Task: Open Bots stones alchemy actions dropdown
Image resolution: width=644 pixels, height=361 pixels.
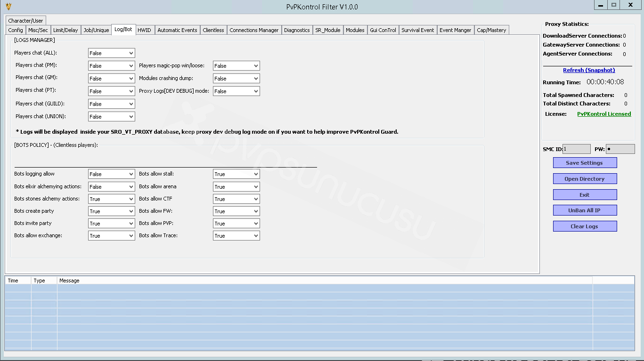Action: (112, 199)
